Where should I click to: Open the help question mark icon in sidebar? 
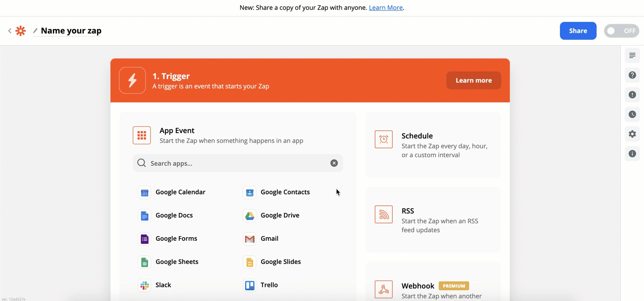tap(632, 75)
